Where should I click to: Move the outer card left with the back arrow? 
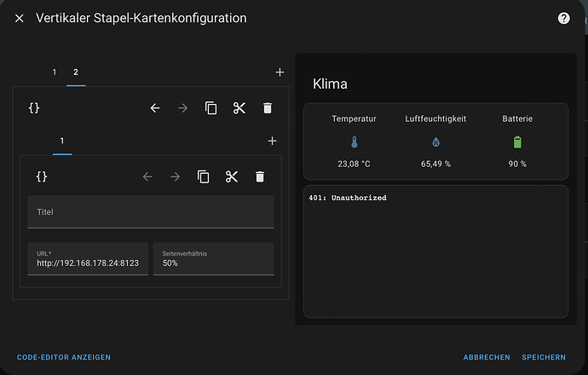point(155,108)
